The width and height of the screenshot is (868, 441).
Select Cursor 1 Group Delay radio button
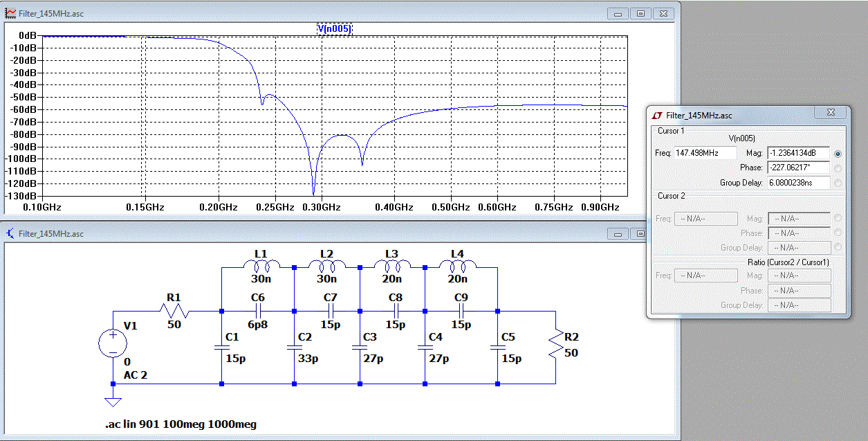839,183
